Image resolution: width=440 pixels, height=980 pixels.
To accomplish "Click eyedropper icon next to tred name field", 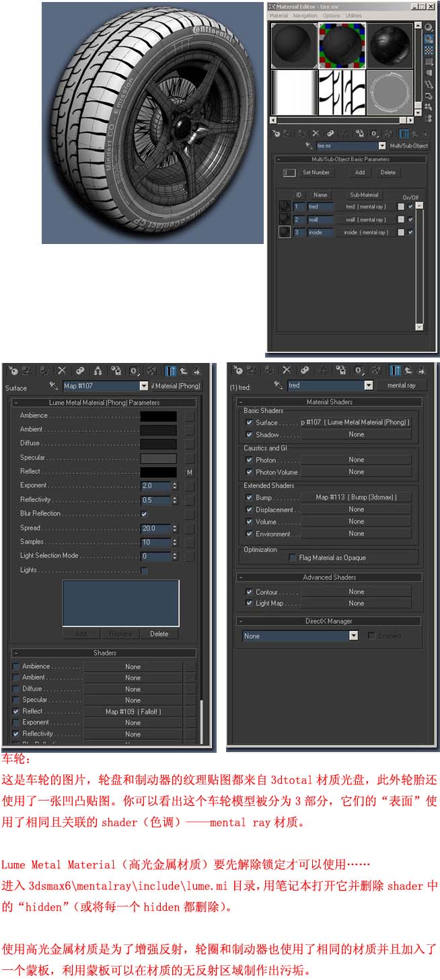I will 279,385.
